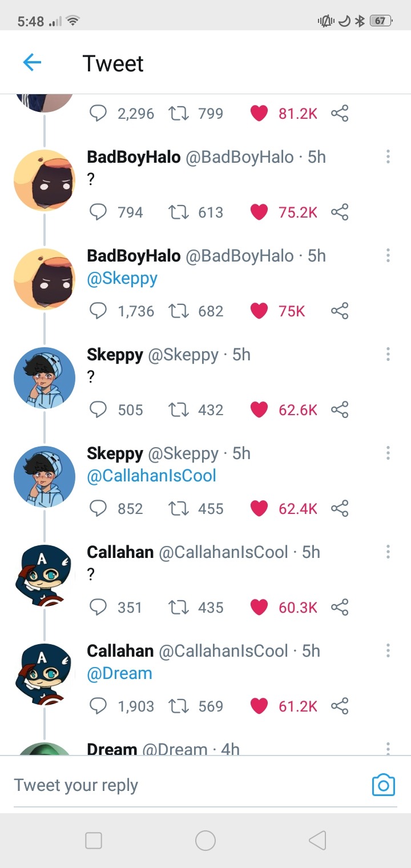The image size is (411, 868).
Task: Open more options for BadBoyHalo's first tweet
Action: click(x=388, y=157)
